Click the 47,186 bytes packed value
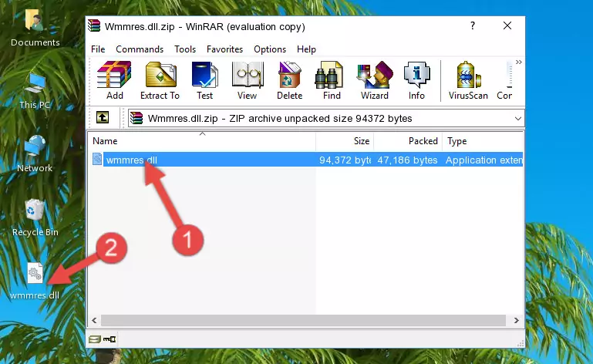 point(407,160)
